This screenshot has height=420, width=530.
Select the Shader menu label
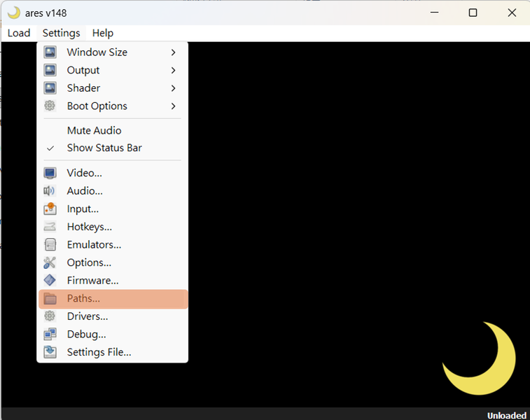pos(83,88)
